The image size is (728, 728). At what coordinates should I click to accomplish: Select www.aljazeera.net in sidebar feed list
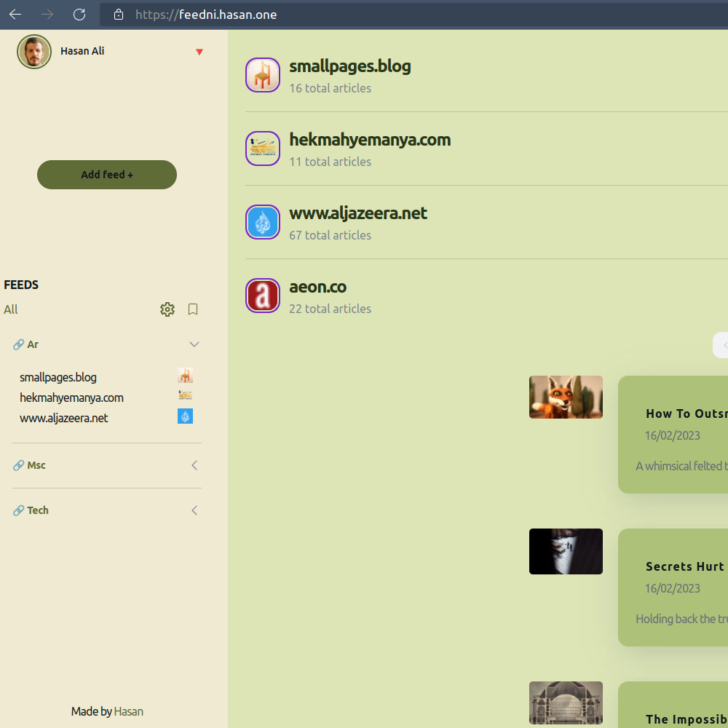64,418
